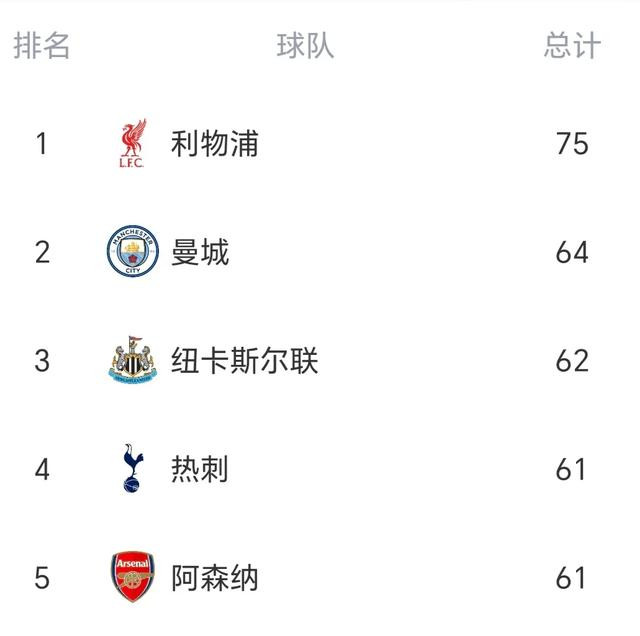
Task: Select the 球队 column header
Action: [305, 46]
